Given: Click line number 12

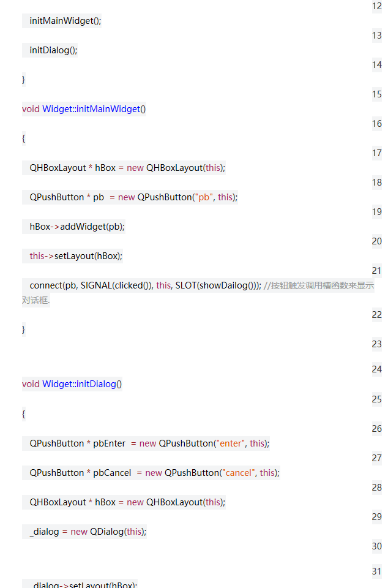Looking at the screenshot, I should click(377, 6).
